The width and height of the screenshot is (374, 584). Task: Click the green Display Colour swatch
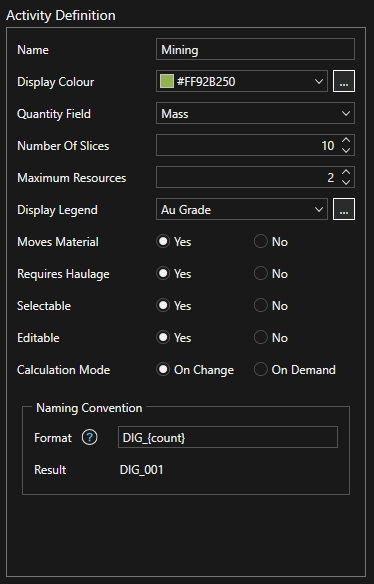167,81
